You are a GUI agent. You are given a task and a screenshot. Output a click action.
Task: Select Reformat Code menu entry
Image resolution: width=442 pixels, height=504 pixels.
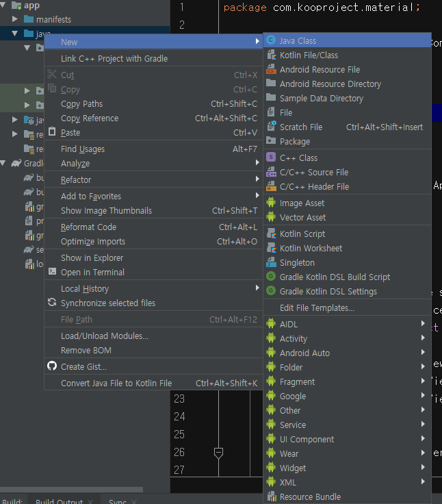[153, 227]
